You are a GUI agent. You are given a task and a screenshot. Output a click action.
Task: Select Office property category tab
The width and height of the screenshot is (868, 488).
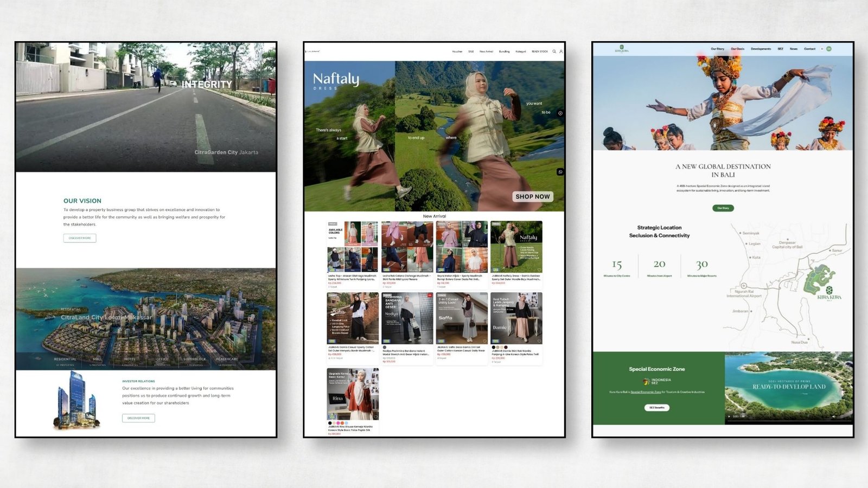coord(162,361)
